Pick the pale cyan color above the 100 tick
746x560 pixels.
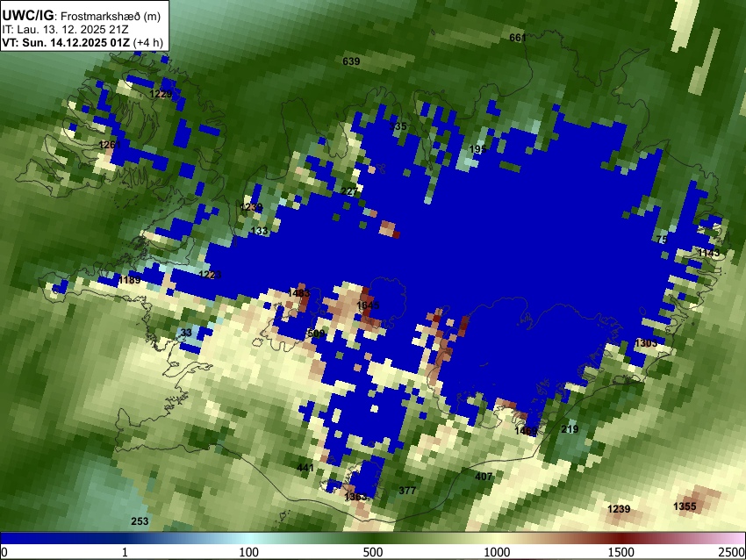click(249, 538)
